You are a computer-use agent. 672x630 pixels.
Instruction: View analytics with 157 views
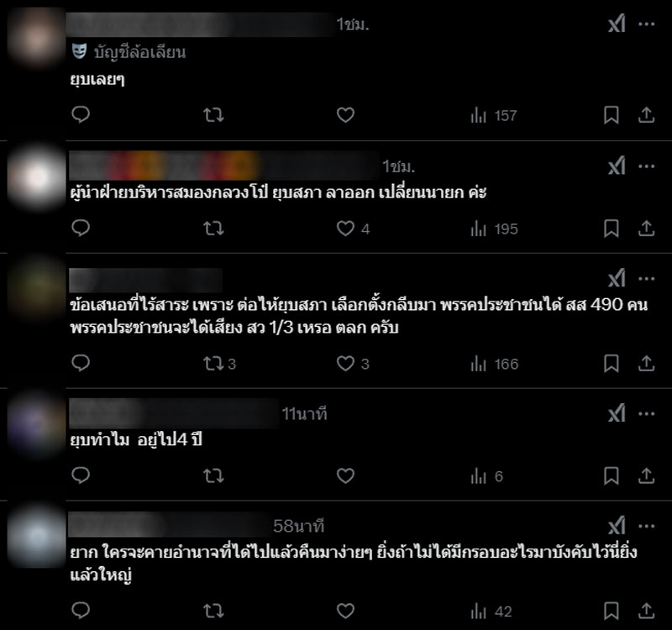coord(493,115)
